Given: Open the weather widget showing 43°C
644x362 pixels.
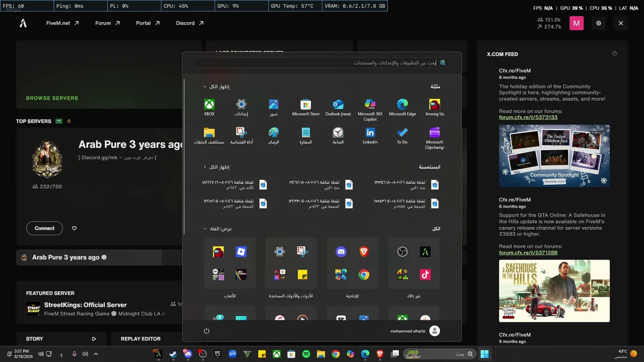Looking at the screenshot, I should (x=627, y=354).
